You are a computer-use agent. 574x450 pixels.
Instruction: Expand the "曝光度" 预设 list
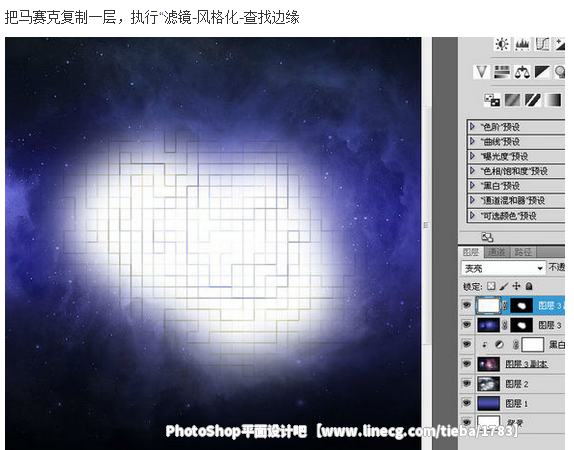coord(472,156)
